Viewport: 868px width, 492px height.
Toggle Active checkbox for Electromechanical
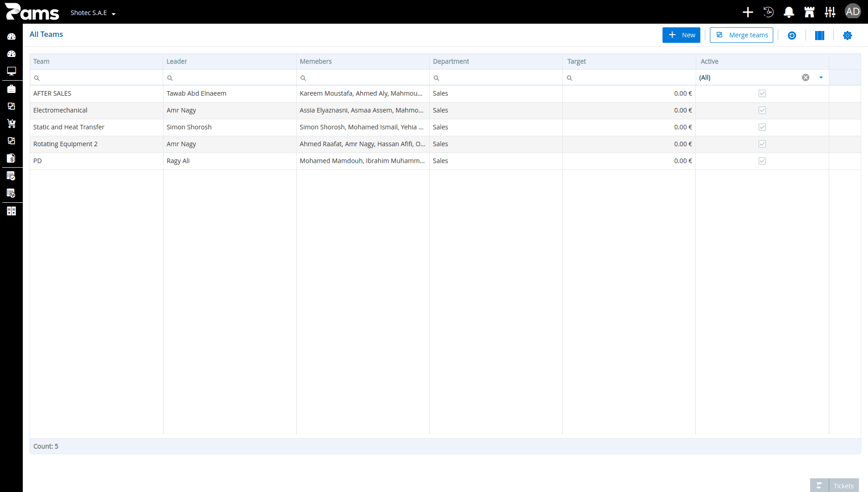762,110
